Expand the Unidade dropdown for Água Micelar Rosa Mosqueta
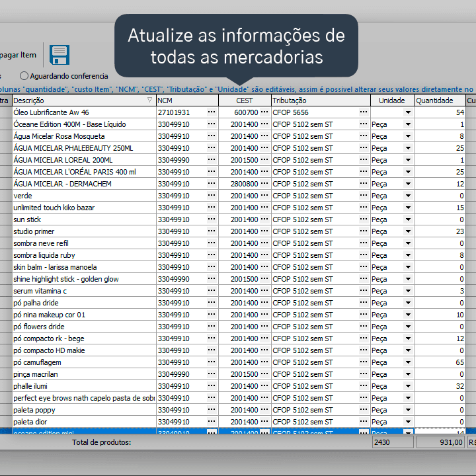The width and height of the screenshot is (476, 476). [x=409, y=136]
